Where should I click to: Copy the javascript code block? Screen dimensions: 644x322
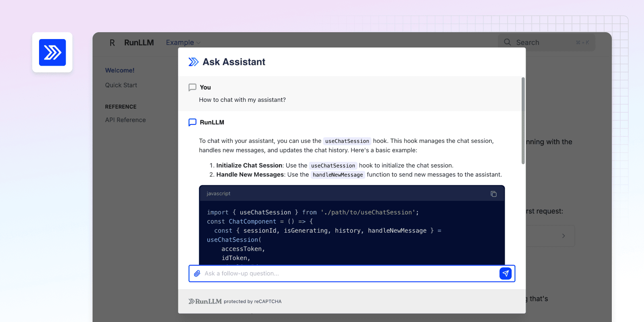493,194
